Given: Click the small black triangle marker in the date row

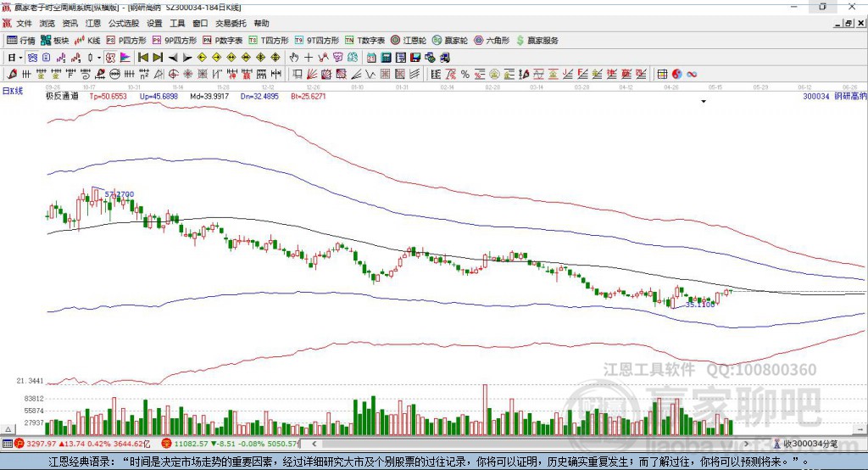Looking at the screenshot, I should coord(704,102).
